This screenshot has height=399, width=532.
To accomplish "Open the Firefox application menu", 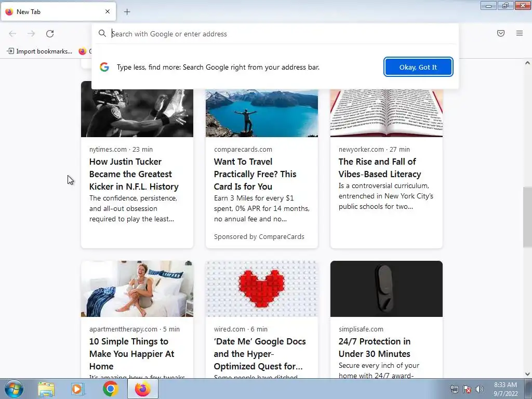I will [520, 33].
